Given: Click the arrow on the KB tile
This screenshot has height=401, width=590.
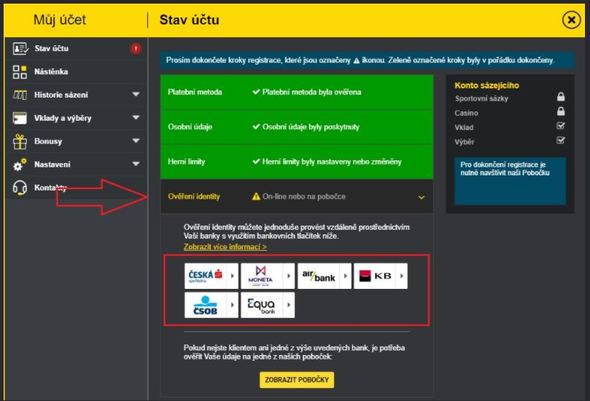Looking at the screenshot, I should [402, 276].
